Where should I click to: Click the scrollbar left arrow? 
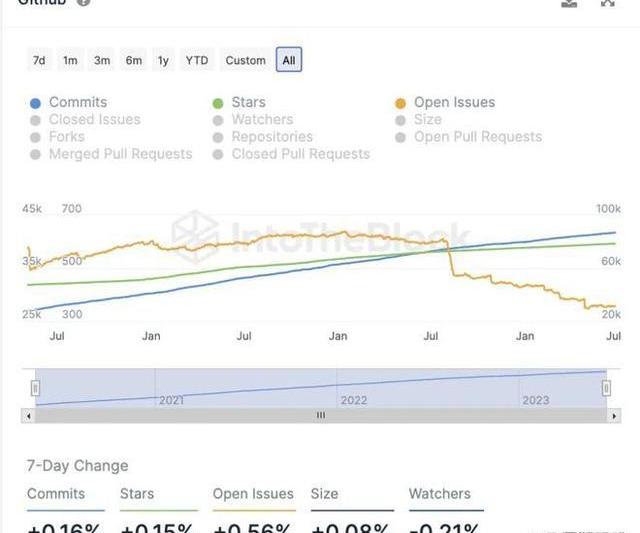click(x=28, y=415)
